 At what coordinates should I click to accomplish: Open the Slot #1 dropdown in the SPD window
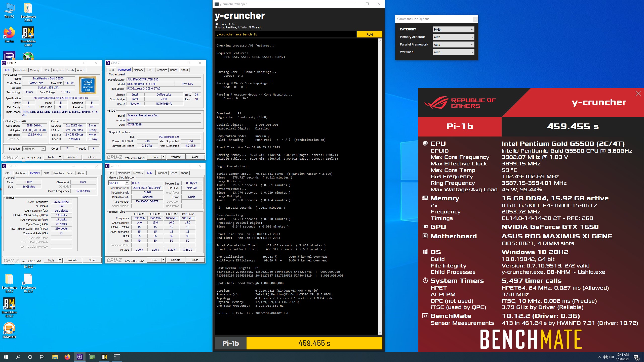119,183
